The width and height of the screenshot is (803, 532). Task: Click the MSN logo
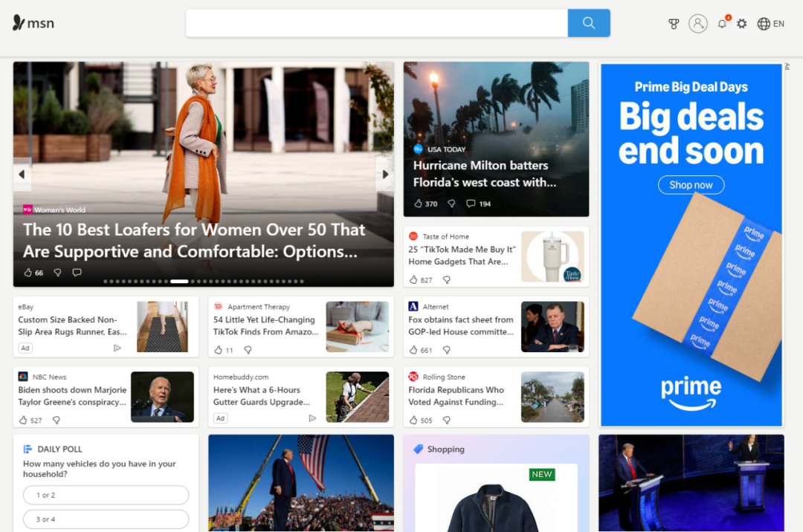click(33, 23)
